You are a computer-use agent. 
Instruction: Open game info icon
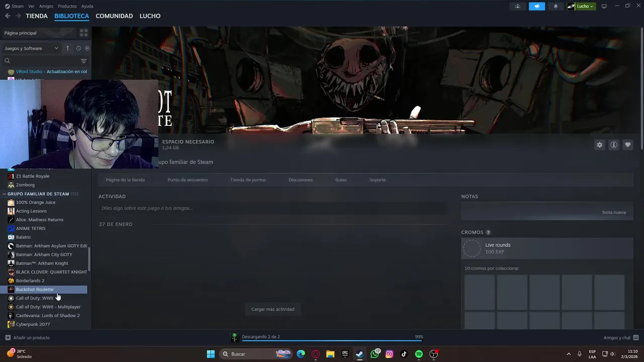coord(614,145)
